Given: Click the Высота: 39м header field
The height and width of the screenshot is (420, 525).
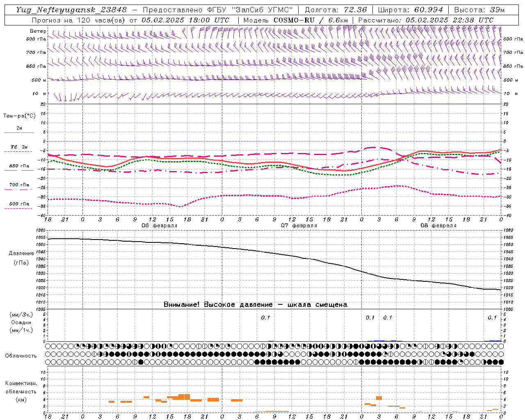Looking at the screenshot, I should pos(479,10).
